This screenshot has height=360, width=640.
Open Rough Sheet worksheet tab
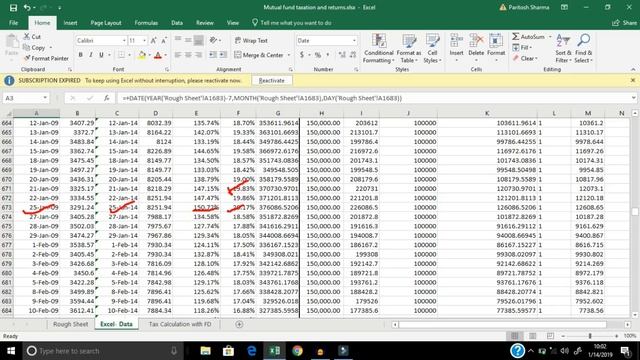pyautogui.click(x=71, y=324)
